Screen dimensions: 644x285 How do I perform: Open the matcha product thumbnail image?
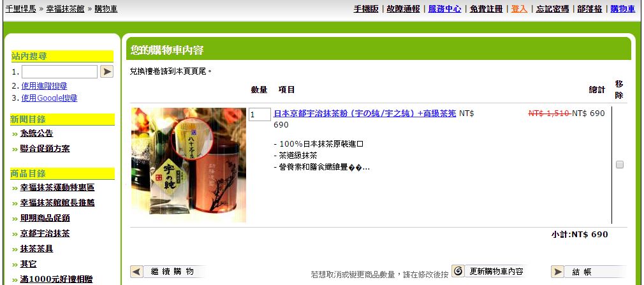click(189, 165)
